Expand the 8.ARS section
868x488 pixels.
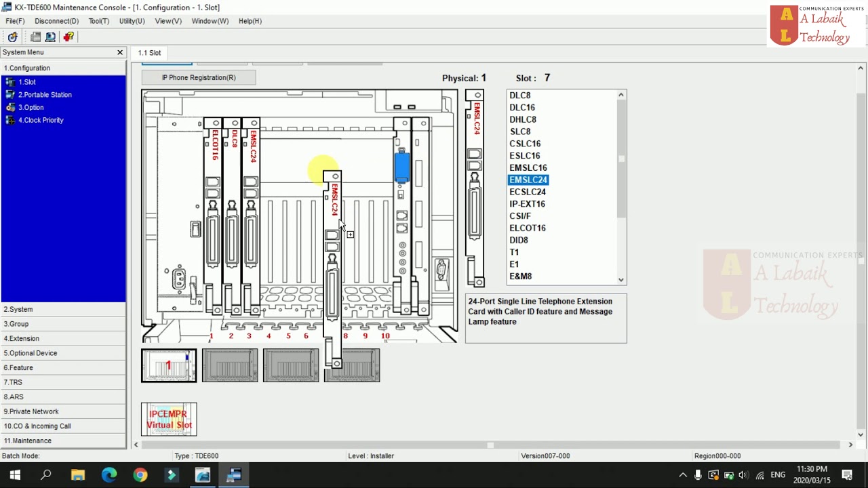63,396
